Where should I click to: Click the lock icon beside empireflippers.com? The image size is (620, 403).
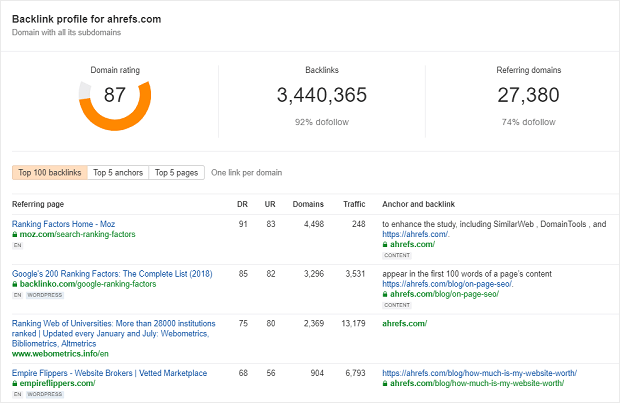click(x=15, y=384)
